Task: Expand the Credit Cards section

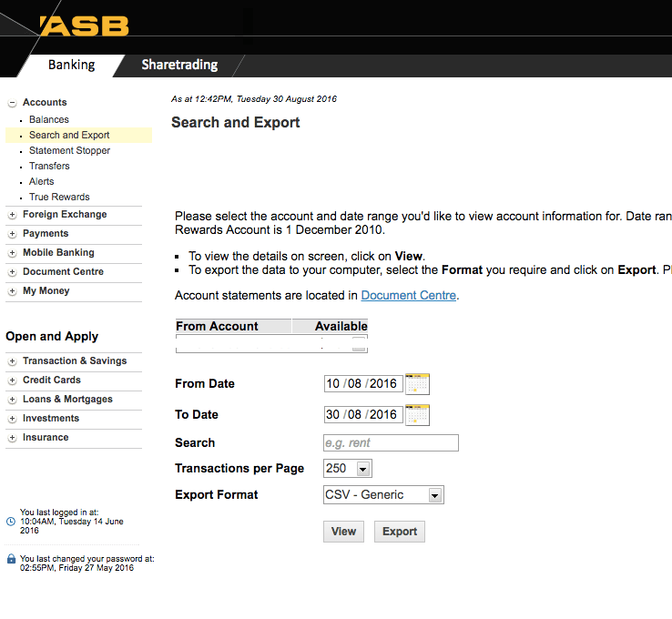Action: tap(12, 381)
